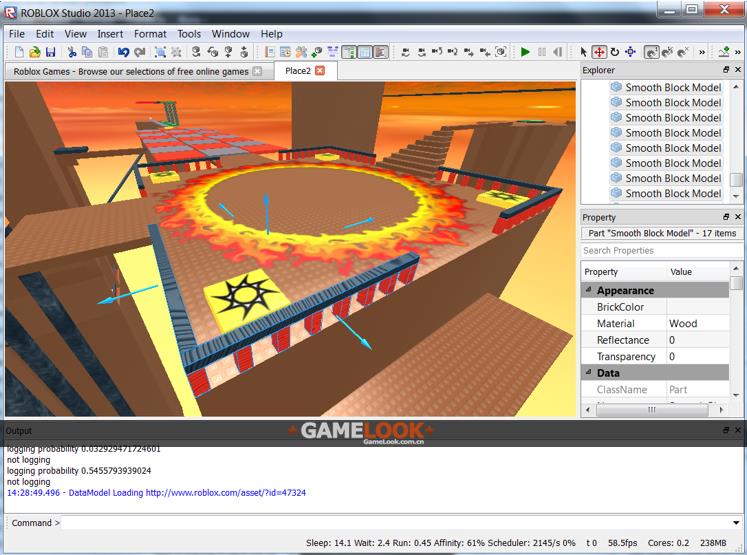Close the Place2 tab
The image size is (747, 555).
coord(320,71)
